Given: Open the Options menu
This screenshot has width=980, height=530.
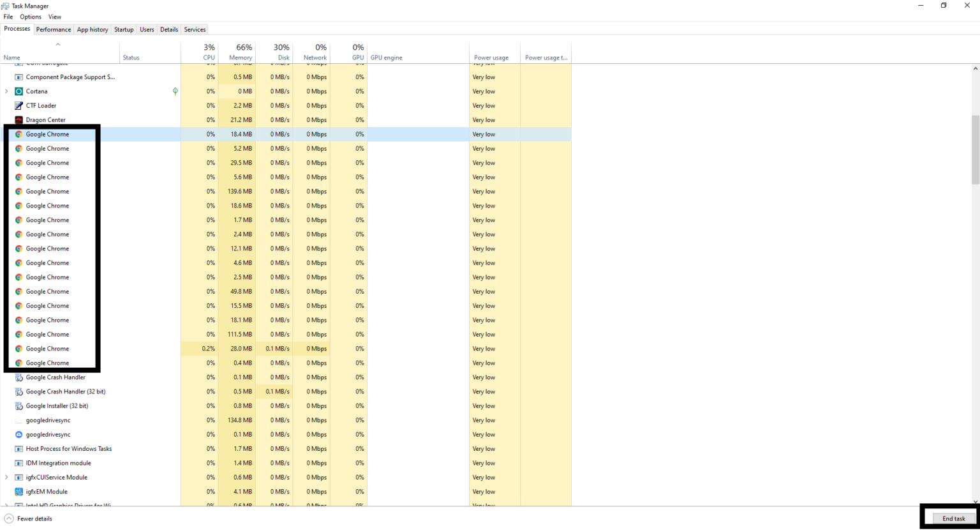Looking at the screenshot, I should 31,17.
